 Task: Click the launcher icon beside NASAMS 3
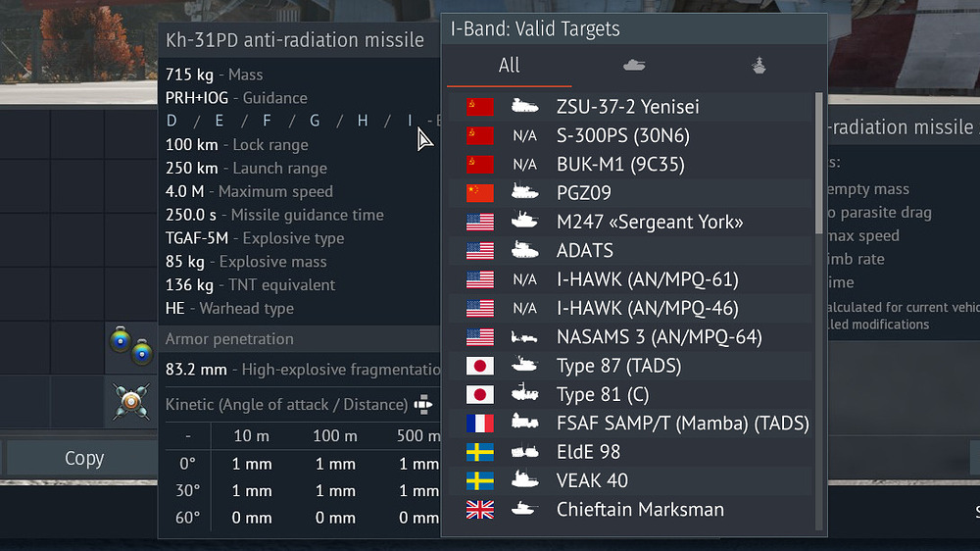pyautogui.click(x=524, y=337)
